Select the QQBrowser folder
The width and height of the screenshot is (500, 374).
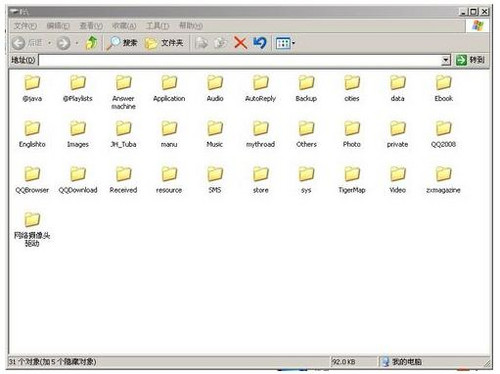32,180
